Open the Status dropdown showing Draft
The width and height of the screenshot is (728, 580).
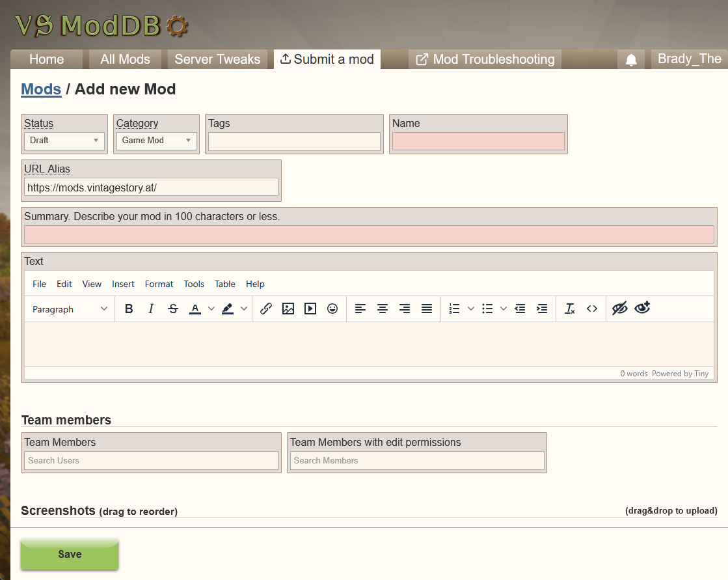[64, 141]
